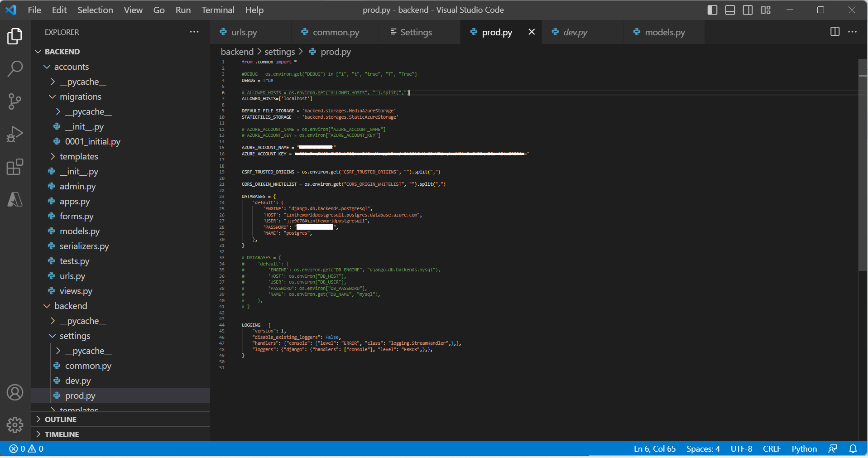The height and width of the screenshot is (458, 868).
Task: Click the prod.py file icon in breadcrumb
Action: click(x=312, y=52)
